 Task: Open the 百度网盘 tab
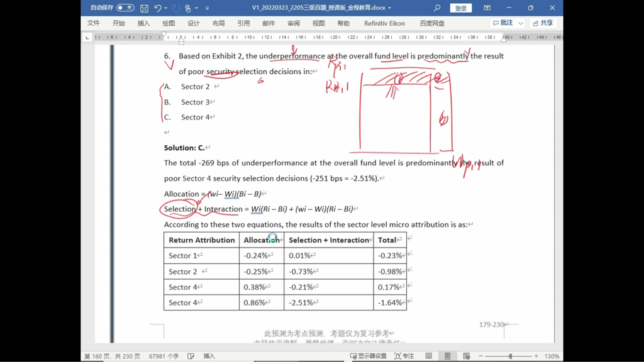(x=432, y=23)
